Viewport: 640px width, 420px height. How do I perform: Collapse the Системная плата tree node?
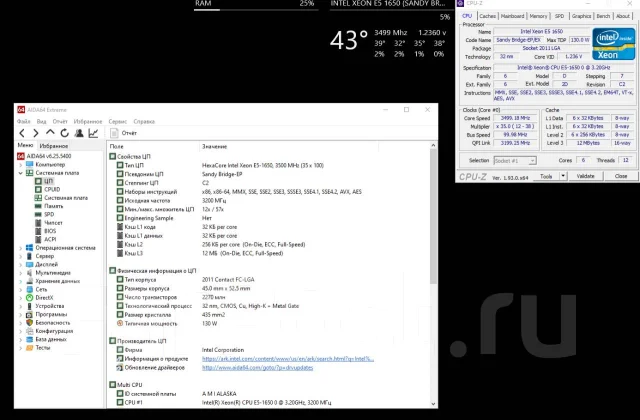[20, 173]
